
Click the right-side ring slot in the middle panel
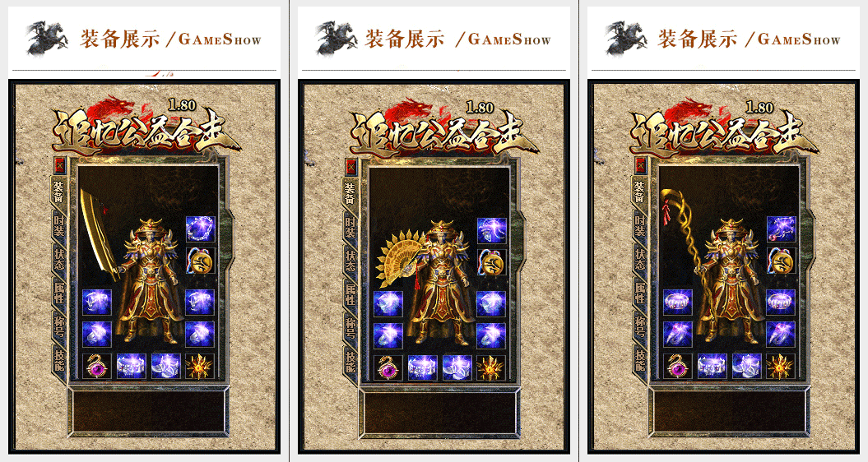click(x=491, y=336)
